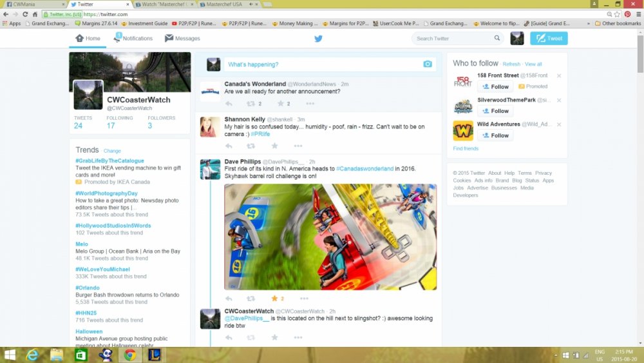Image resolution: width=644 pixels, height=363 pixels.
Task: Open Investment Guide bookmark
Action: coord(144,23)
